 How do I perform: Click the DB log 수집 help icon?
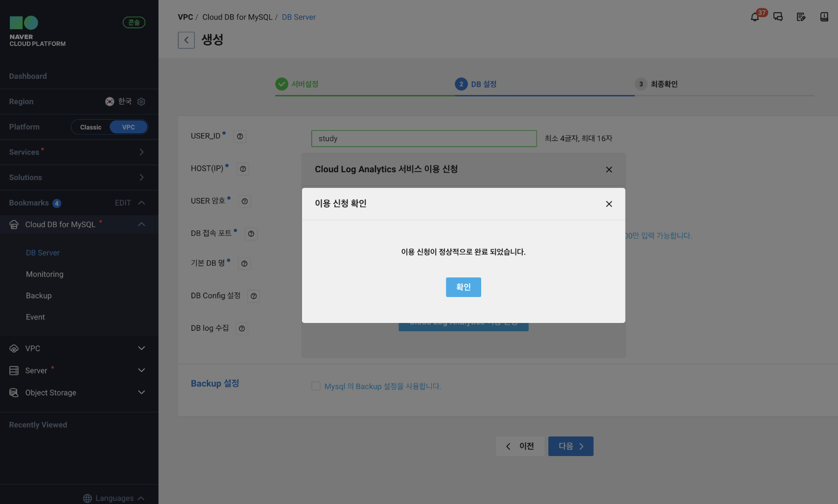242,329
